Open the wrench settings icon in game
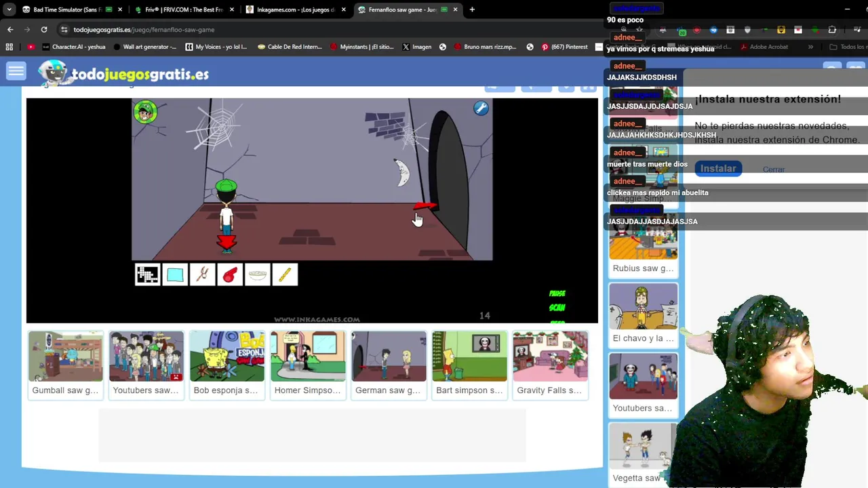868x488 pixels. point(481,108)
